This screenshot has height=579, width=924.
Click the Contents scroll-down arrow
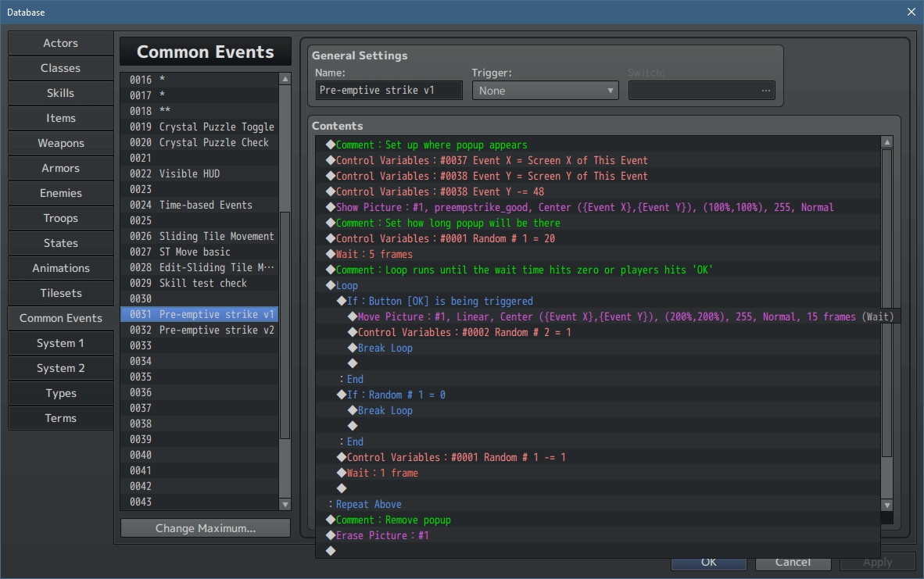887,506
